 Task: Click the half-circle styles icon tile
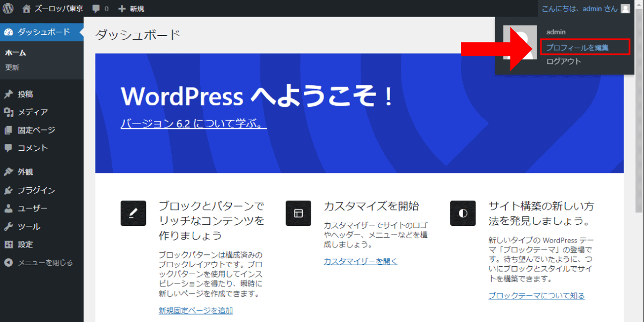pyautogui.click(x=463, y=213)
